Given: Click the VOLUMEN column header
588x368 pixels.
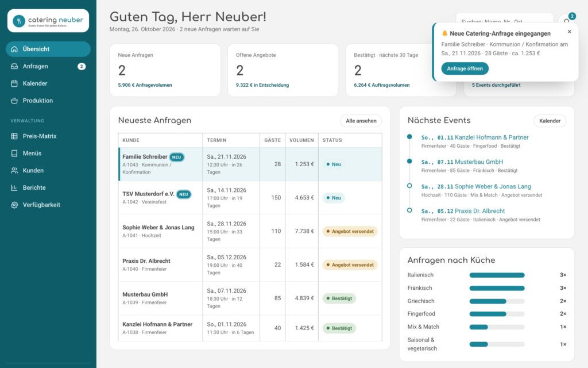Looking at the screenshot, I should point(301,140).
